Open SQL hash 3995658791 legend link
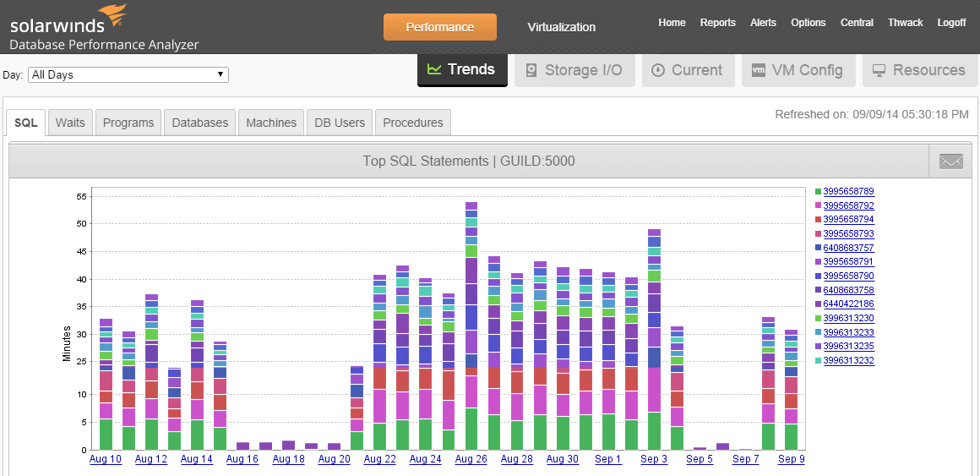Viewport: 980px width, 476px height. [x=848, y=262]
